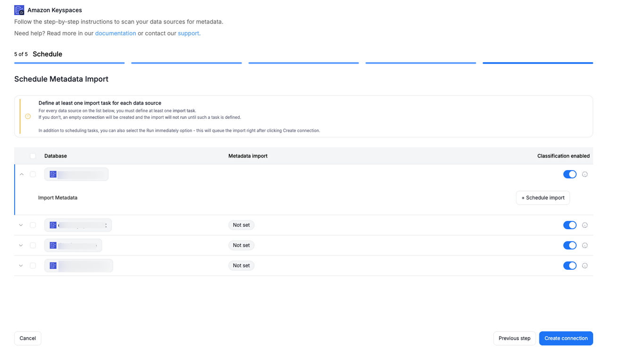The height and width of the screenshot is (364, 617).
Task: Click the Amazon Keyspaces logo icon
Action: (x=19, y=10)
